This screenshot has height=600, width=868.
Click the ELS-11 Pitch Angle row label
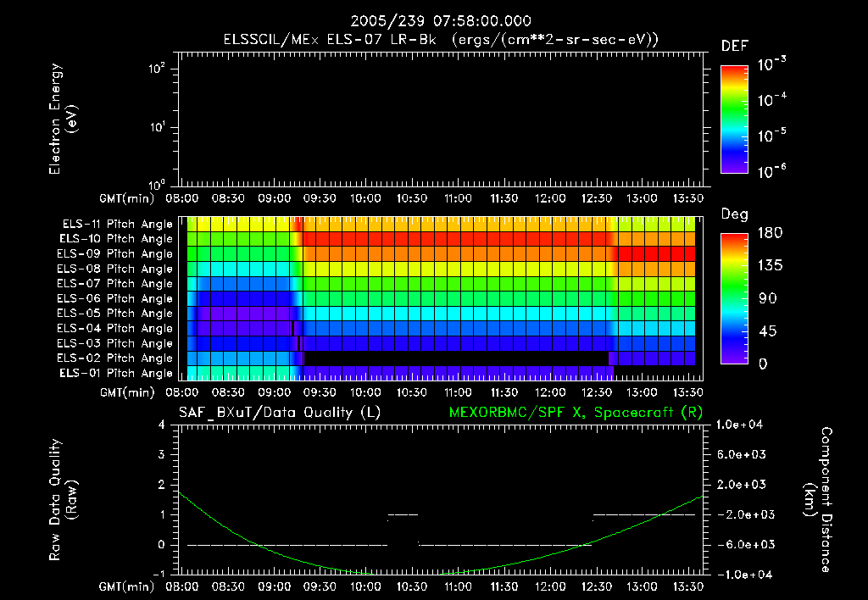click(117, 225)
